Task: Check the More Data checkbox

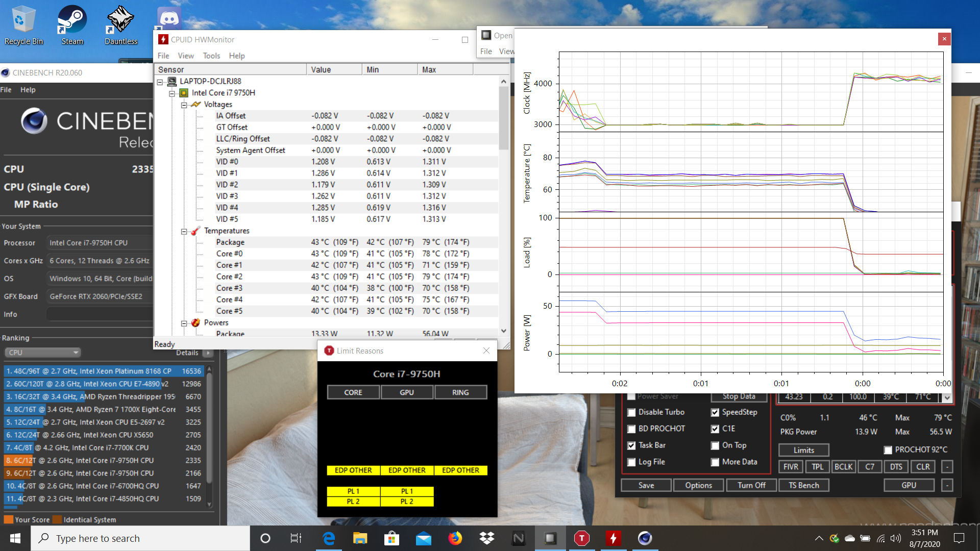Action: [715, 462]
